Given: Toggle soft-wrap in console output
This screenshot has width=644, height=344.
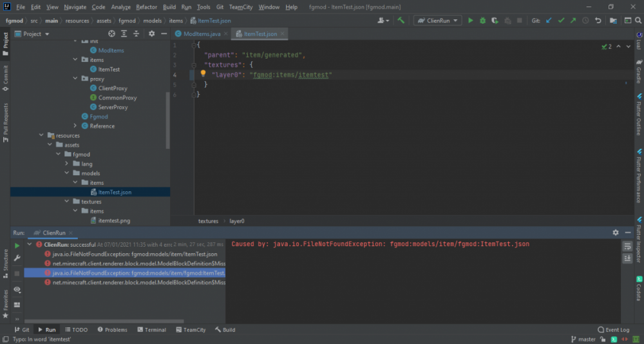Looking at the screenshot, I should pos(627,246).
